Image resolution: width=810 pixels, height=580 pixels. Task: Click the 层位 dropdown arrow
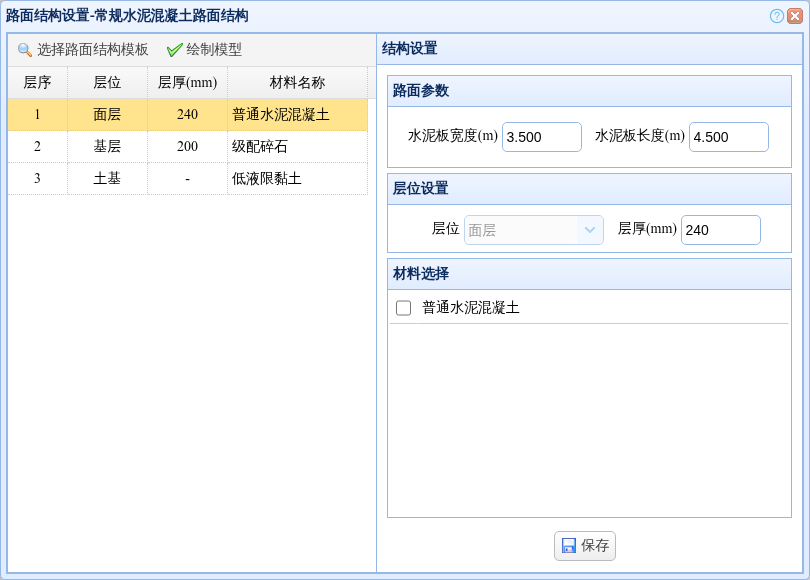tap(590, 230)
